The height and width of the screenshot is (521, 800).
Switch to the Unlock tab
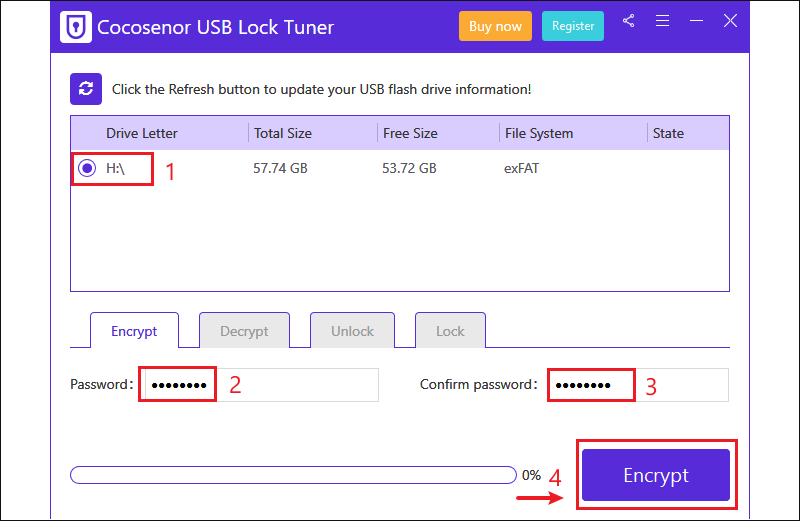tap(352, 331)
